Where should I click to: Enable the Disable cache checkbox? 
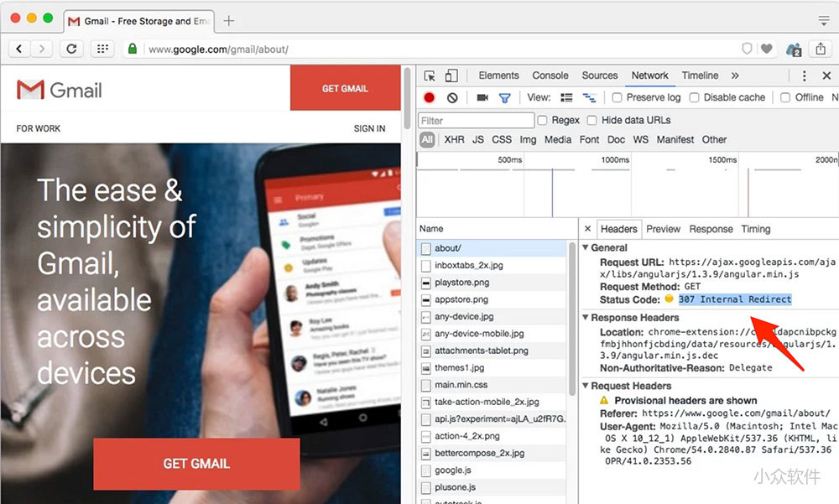coord(694,97)
